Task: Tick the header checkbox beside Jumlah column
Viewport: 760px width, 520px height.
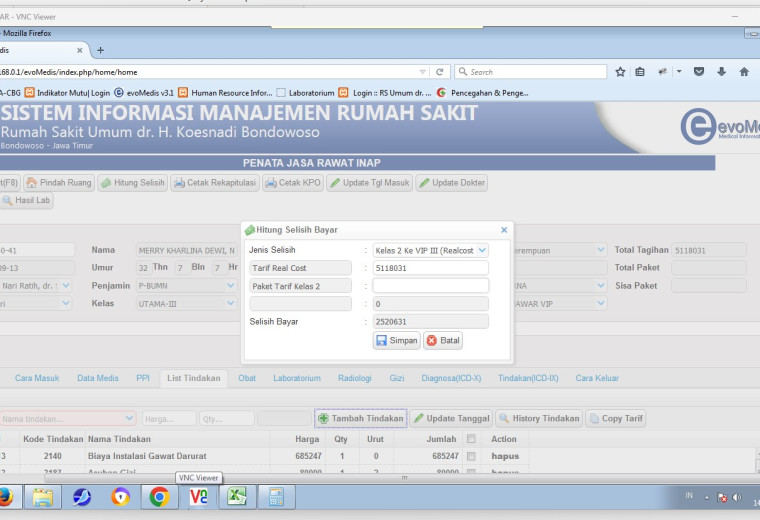Action: (471, 439)
